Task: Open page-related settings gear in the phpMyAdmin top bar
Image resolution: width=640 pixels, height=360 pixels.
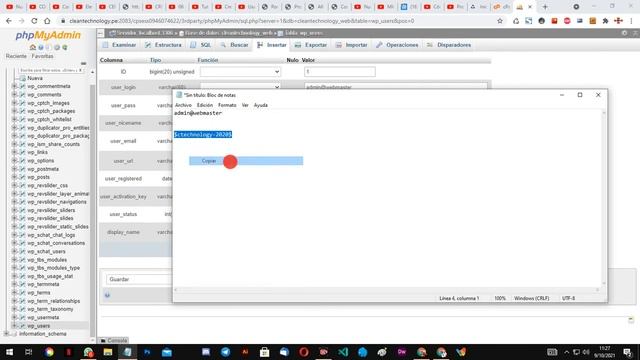Action: [x=624, y=33]
